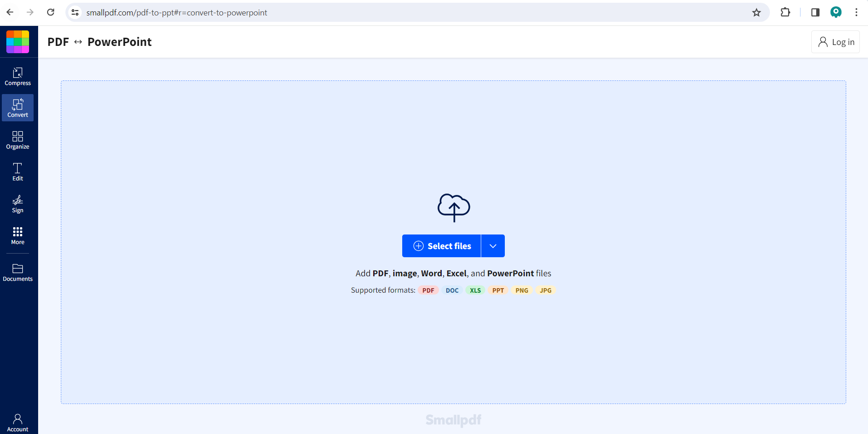Toggle the browser side panel icon

[x=815, y=12]
